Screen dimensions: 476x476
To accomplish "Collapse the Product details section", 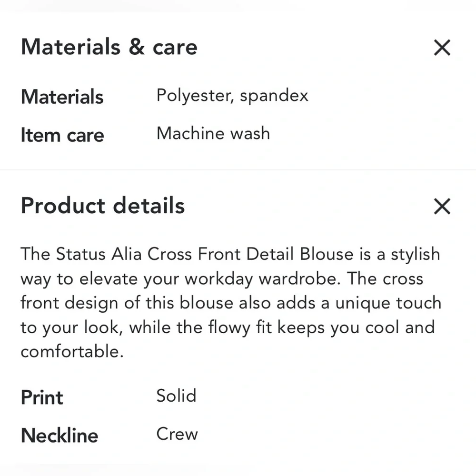I will pos(442,207).
